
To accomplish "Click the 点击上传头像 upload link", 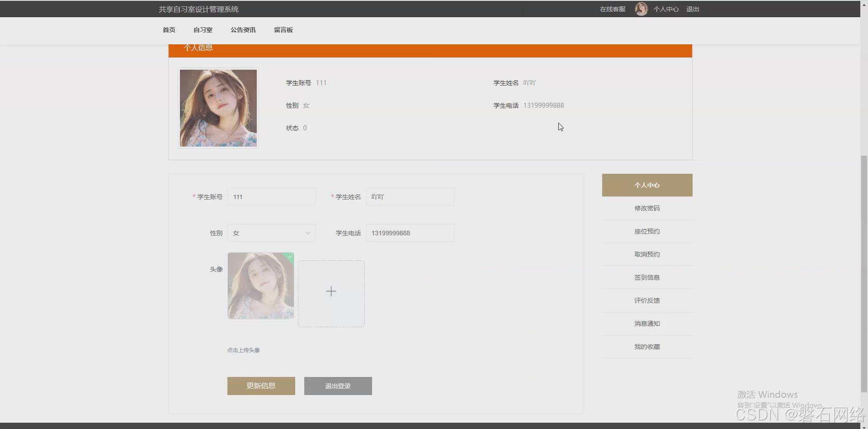I will pos(243,349).
